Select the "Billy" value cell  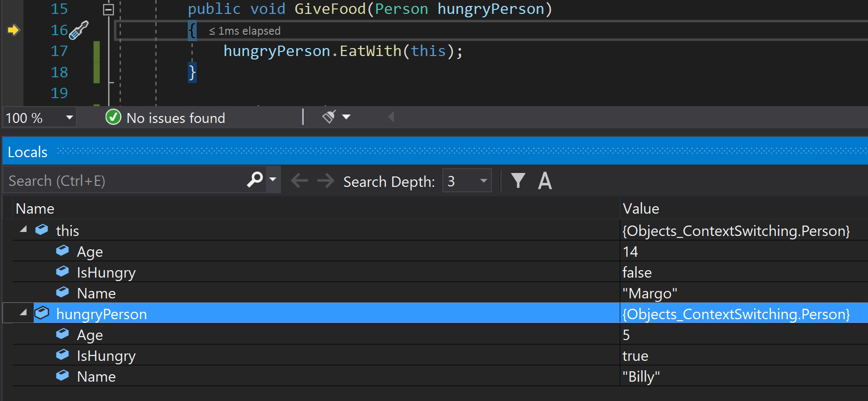(642, 377)
